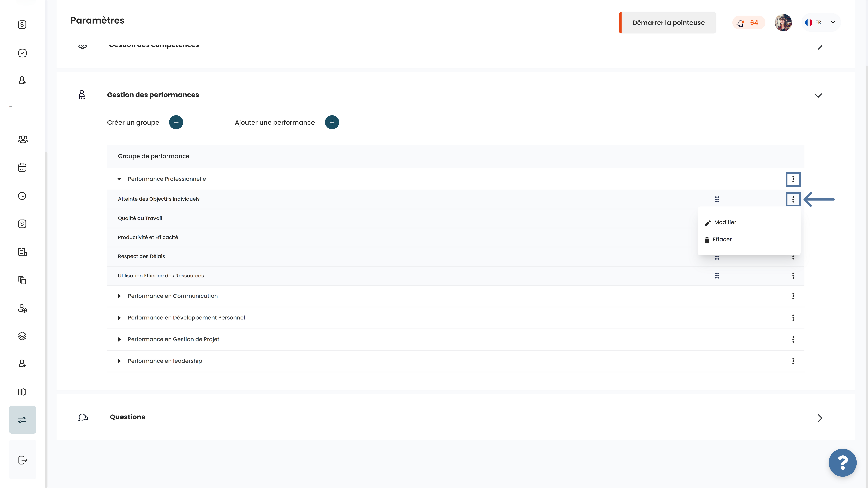This screenshot has width=868, height=488.
Task: Grab the drag handle of Atteinte des Objectifs Individuels
Action: pyautogui.click(x=717, y=199)
